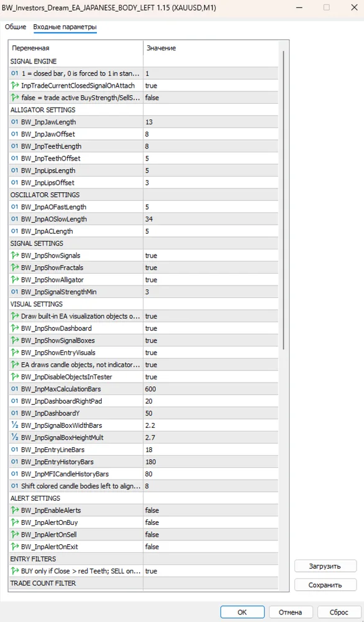Select the BW_InpDashboardRightPad row name

pyautogui.click(x=61, y=401)
